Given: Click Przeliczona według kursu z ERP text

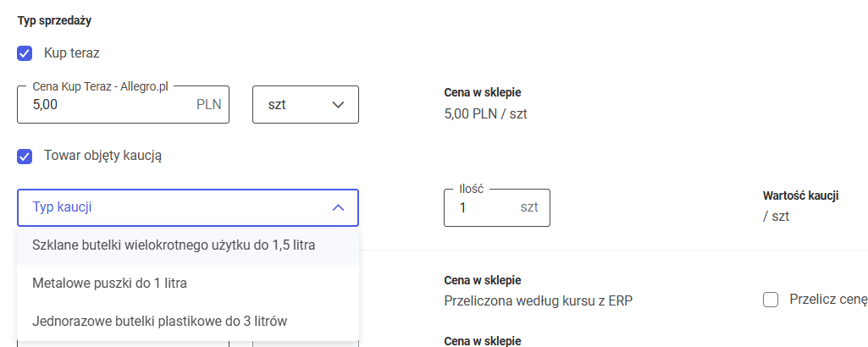Looking at the screenshot, I should tap(538, 300).
